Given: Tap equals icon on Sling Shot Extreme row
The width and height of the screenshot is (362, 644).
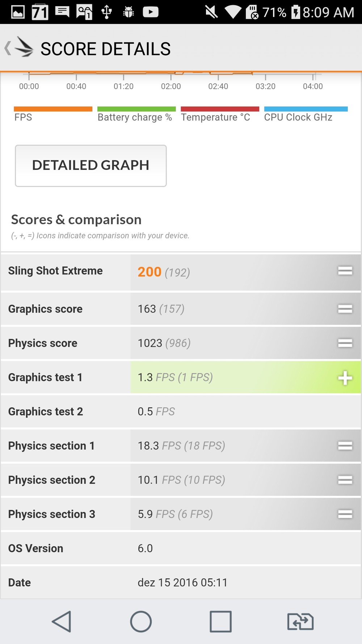Looking at the screenshot, I should pyautogui.click(x=345, y=271).
